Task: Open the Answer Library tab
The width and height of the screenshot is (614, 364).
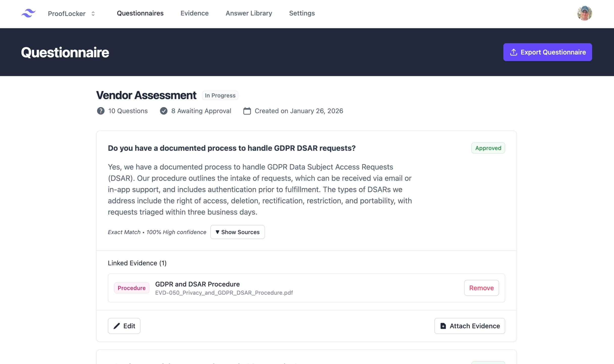Action: click(x=248, y=13)
